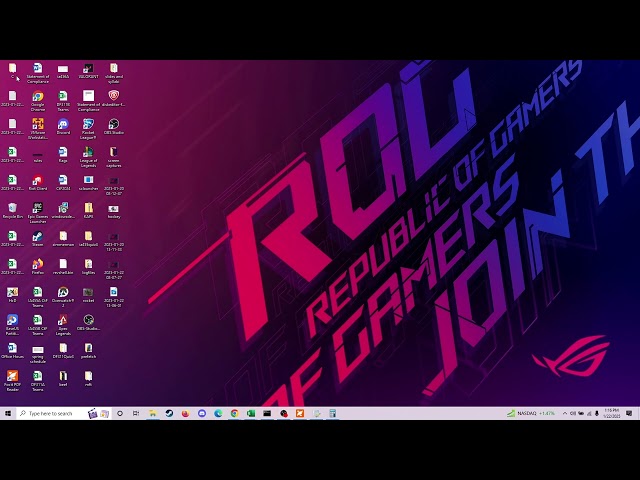Select the League of Legends shortcut
This screenshot has height=480, width=640.
pyautogui.click(x=88, y=157)
